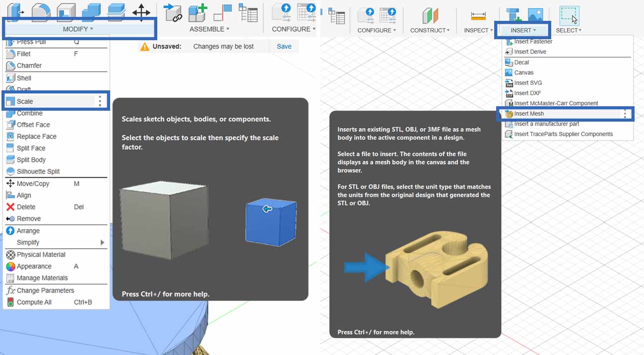Select Delete with the red X icon
The height and width of the screenshot is (355, 644).
click(26, 207)
